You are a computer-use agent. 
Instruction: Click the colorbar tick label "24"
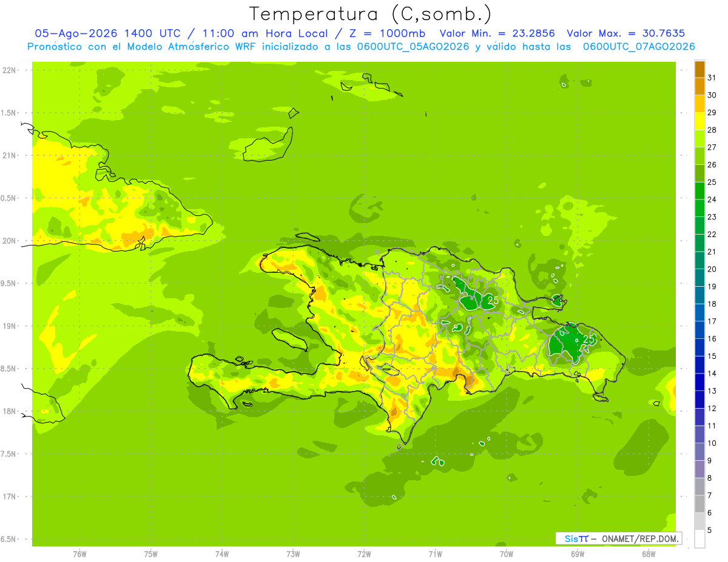point(712,199)
